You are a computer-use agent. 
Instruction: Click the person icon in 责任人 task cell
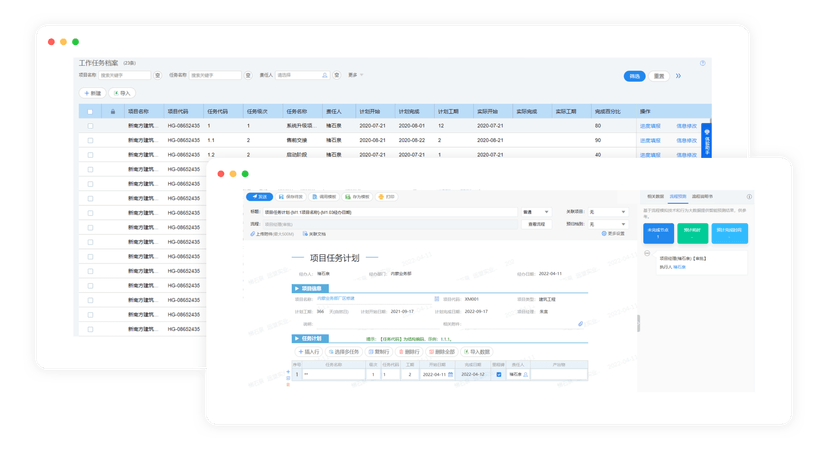pyautogui.click(x=525, y=374)
